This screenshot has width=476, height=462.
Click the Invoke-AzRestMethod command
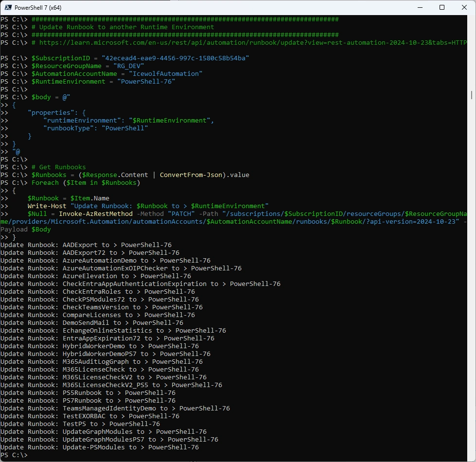tap(96, 214)
